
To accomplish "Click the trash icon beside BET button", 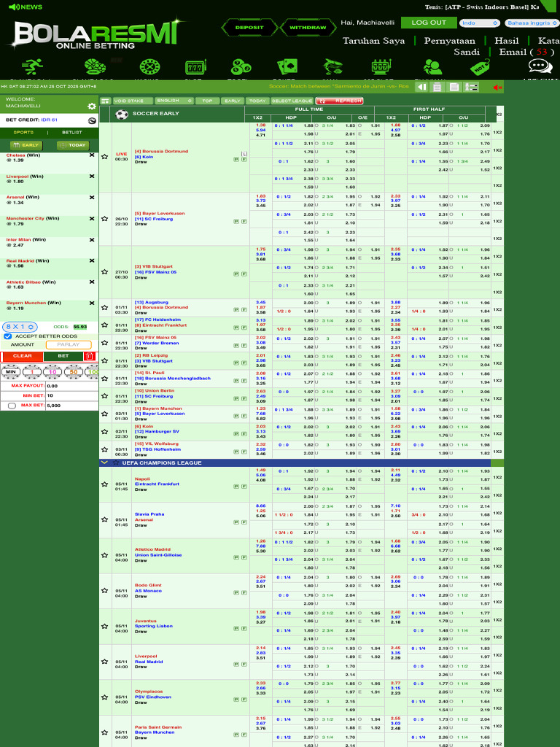I will click(x=89, y=356).
